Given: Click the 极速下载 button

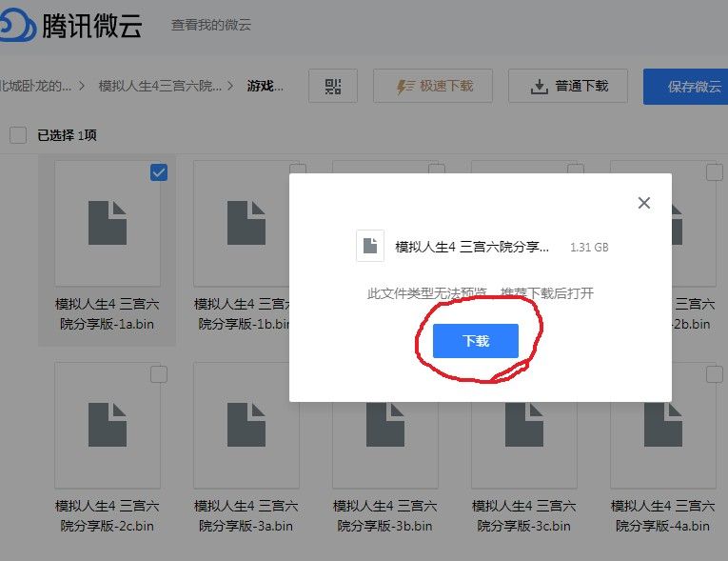Looking at the screenshot, I should pyautogui.click(x=433, y=86).
